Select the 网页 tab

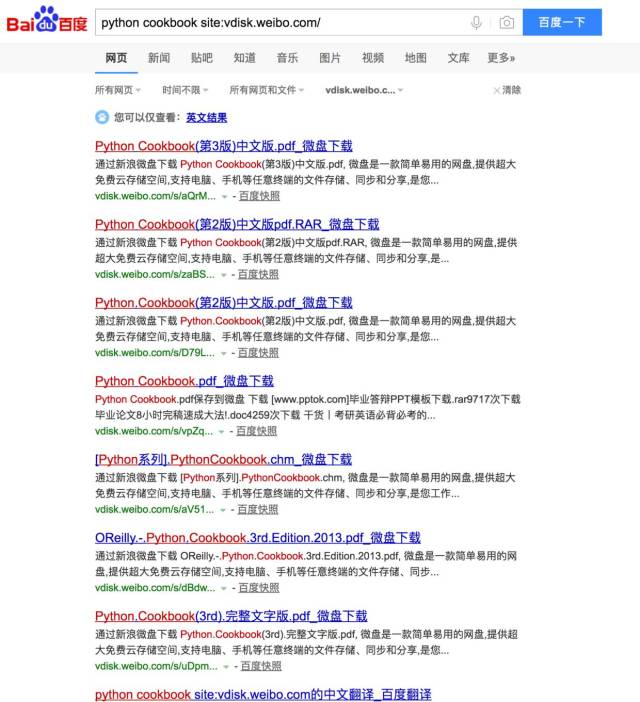point(116,58)
